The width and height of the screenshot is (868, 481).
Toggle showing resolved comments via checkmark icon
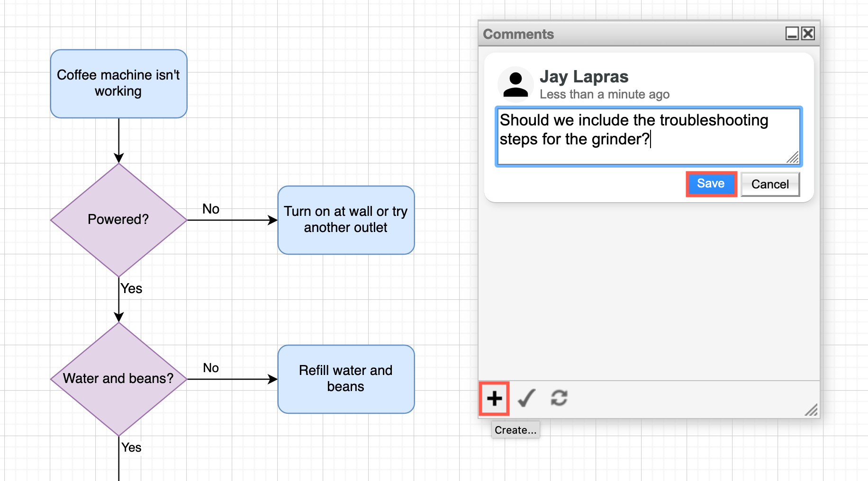526,398
